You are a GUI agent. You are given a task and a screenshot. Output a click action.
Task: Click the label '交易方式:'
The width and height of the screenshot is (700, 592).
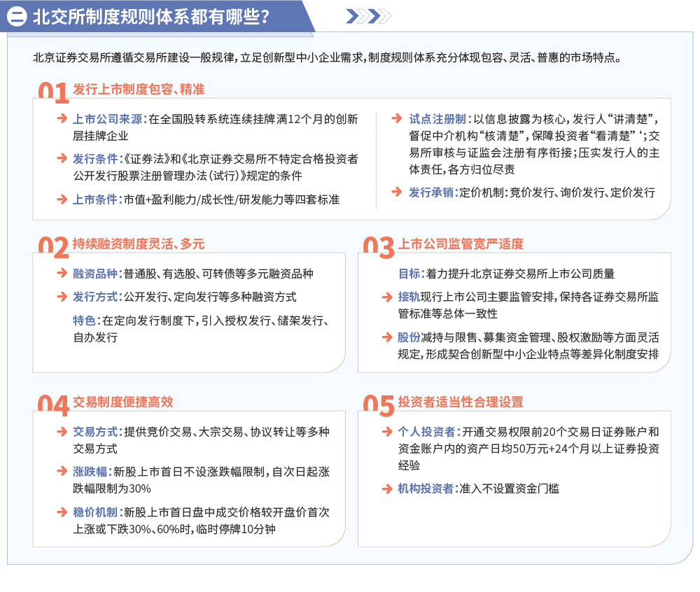98,432
